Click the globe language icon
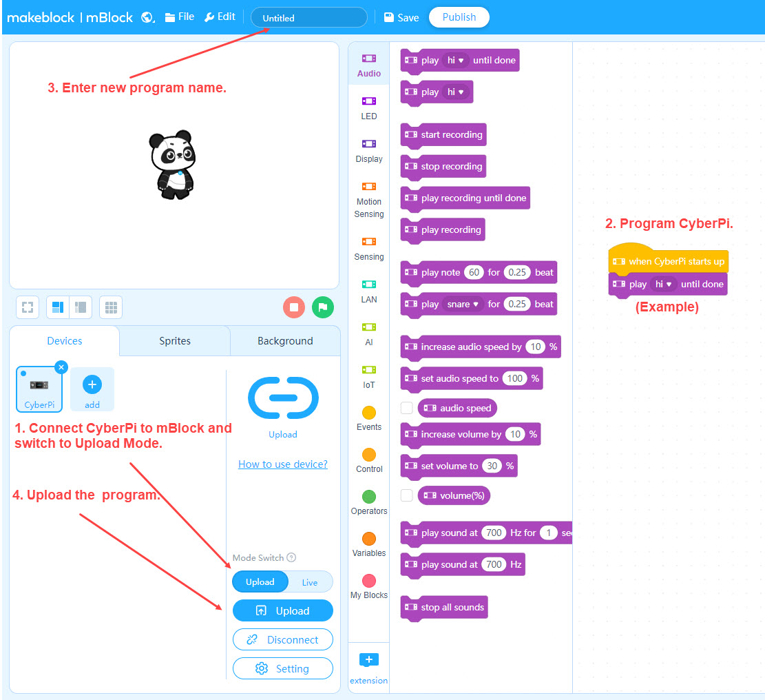The height and width of the screenshot is (700, 765). 147,18
